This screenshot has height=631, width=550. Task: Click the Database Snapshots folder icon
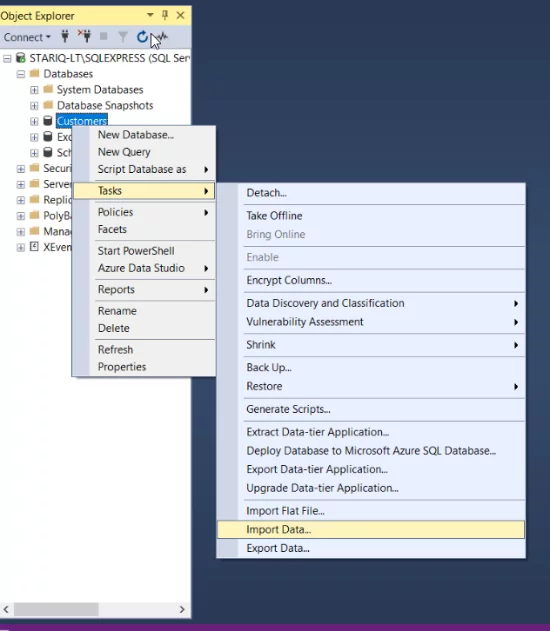click(48, 105)
